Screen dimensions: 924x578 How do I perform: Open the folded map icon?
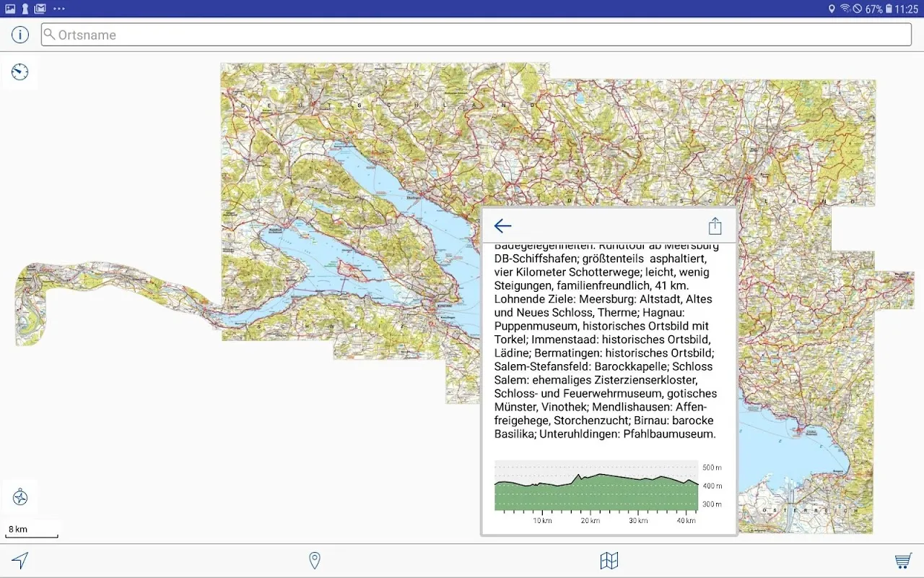(609, 561)
